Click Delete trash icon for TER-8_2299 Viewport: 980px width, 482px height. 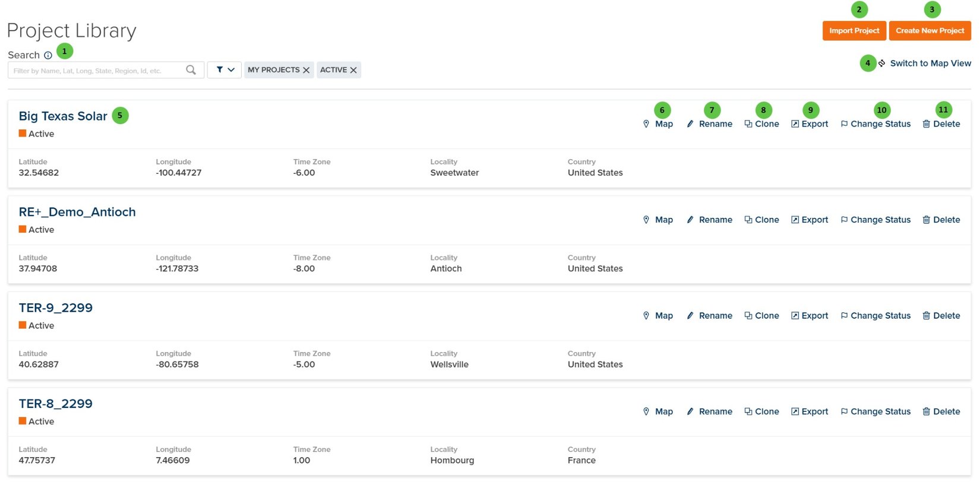tap(926, 411)
